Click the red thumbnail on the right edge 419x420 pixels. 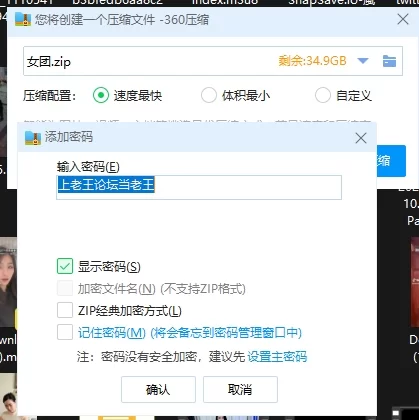coord(415,282)
